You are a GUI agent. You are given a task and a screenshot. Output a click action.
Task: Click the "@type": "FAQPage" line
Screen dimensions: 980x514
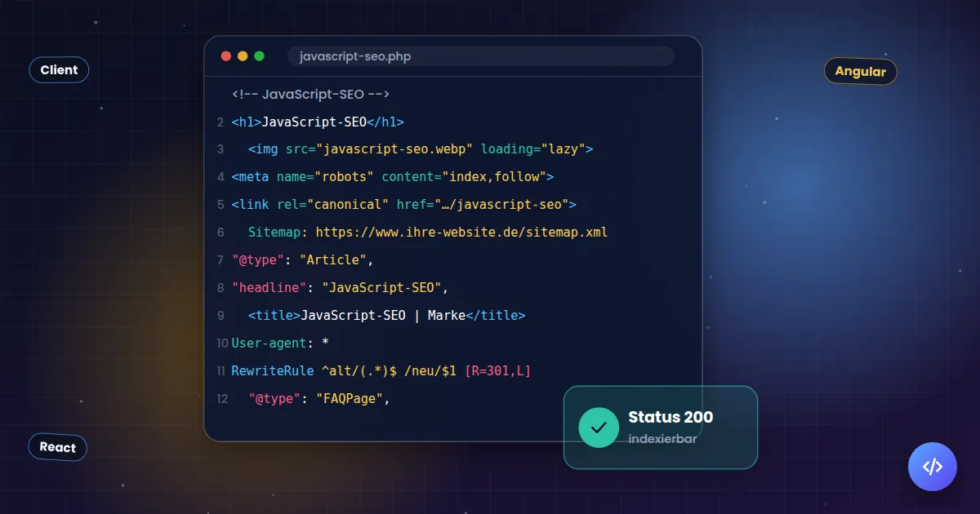(320, 399)
